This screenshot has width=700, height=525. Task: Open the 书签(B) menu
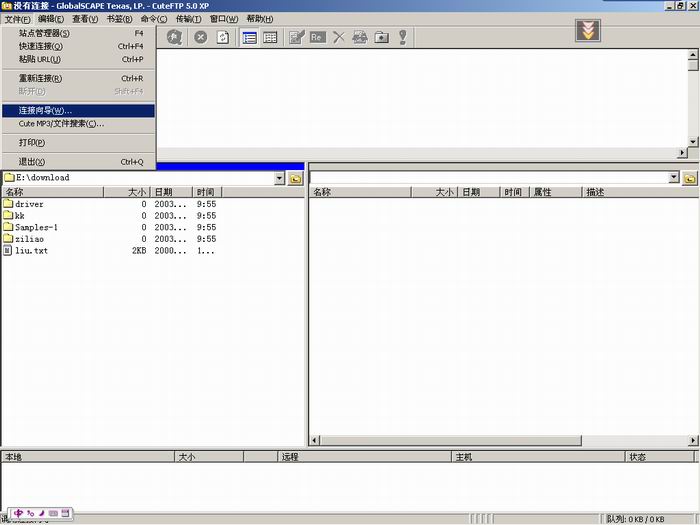click(119, 19)
